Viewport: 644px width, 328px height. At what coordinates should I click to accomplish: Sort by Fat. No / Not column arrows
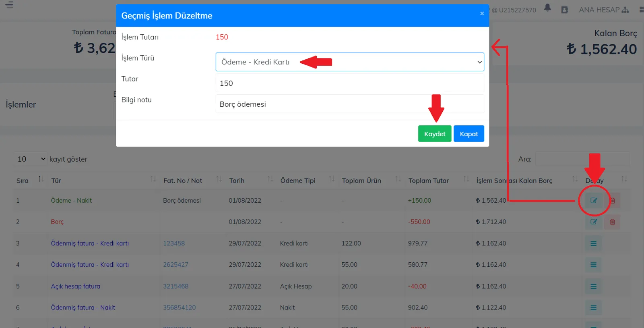219,179
